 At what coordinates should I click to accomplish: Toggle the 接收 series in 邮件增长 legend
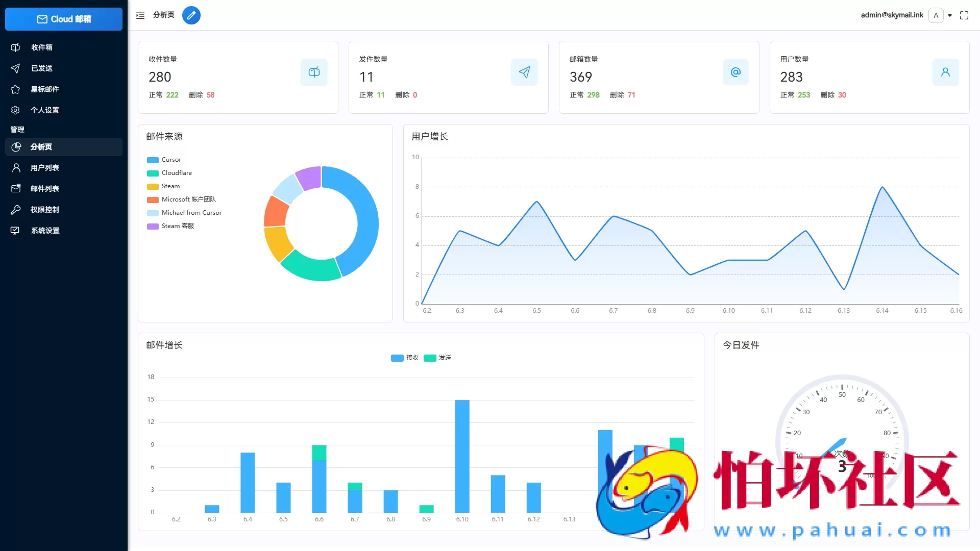405,358
